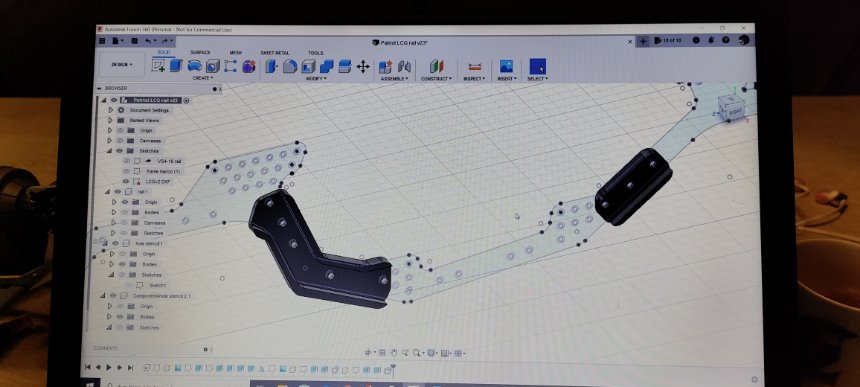Screen dimensions: 860x387
Task: Select the Extrude tool
Action: pyautogui.click(x=176, y=66)
